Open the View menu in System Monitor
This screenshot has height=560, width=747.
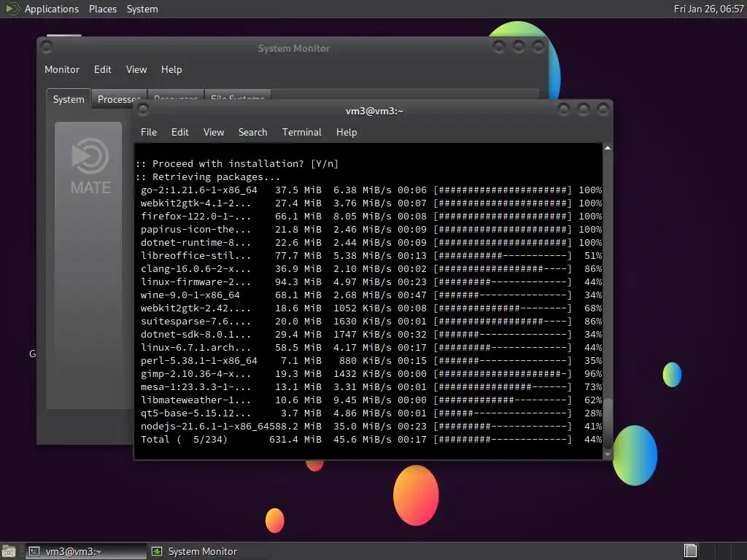click(136, 69)
